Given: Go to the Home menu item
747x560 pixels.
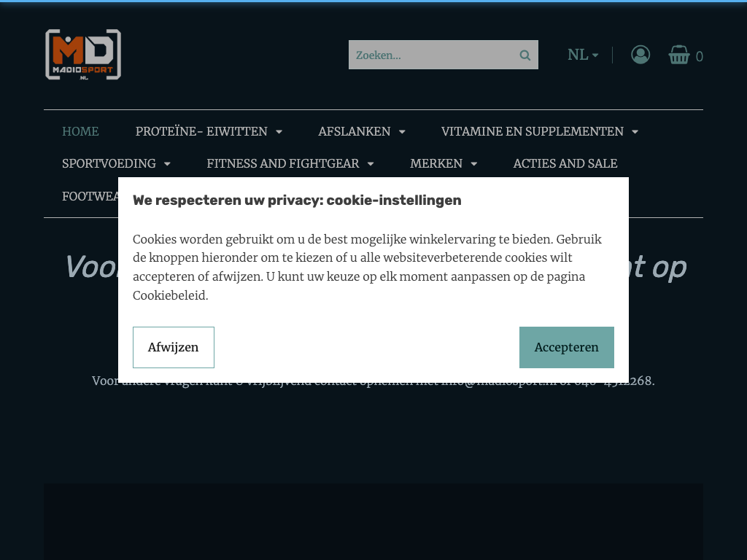Looking at the screenshot, I should click(x=80, y=131).
